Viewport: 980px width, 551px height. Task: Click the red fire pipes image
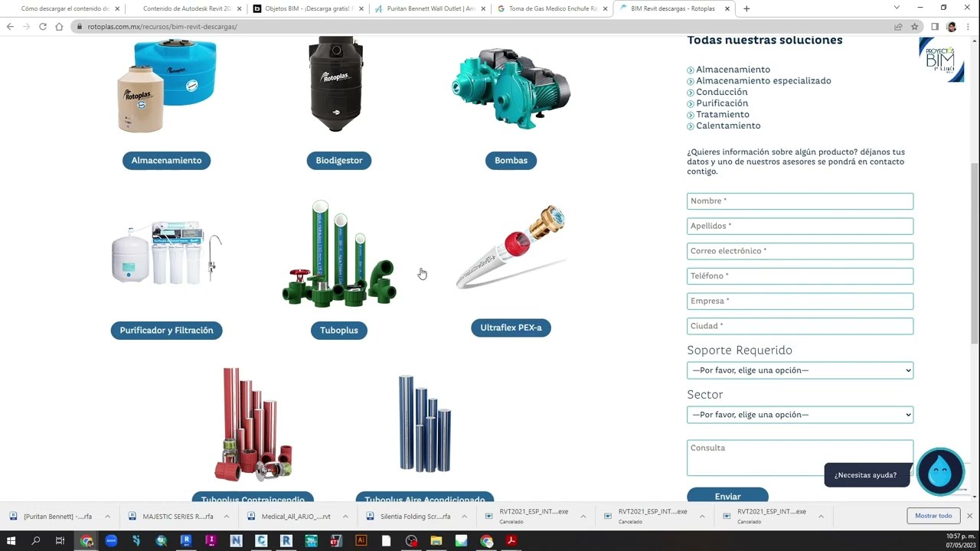point(253,424)
